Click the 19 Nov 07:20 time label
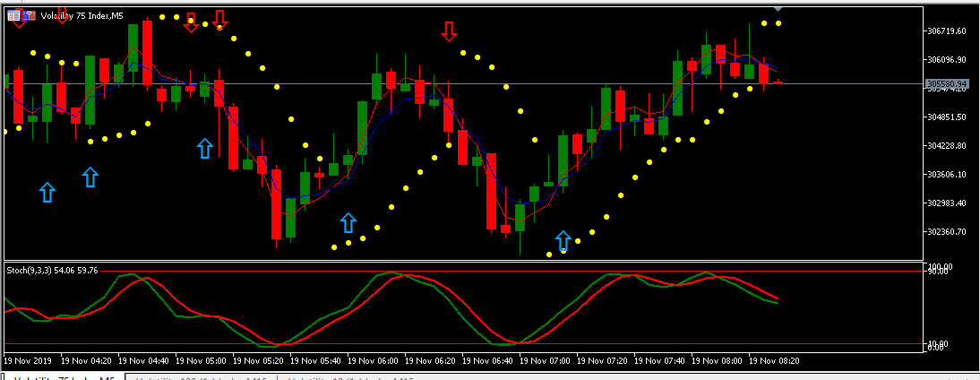Screen dimensions: 980x380 pos(603,360)
